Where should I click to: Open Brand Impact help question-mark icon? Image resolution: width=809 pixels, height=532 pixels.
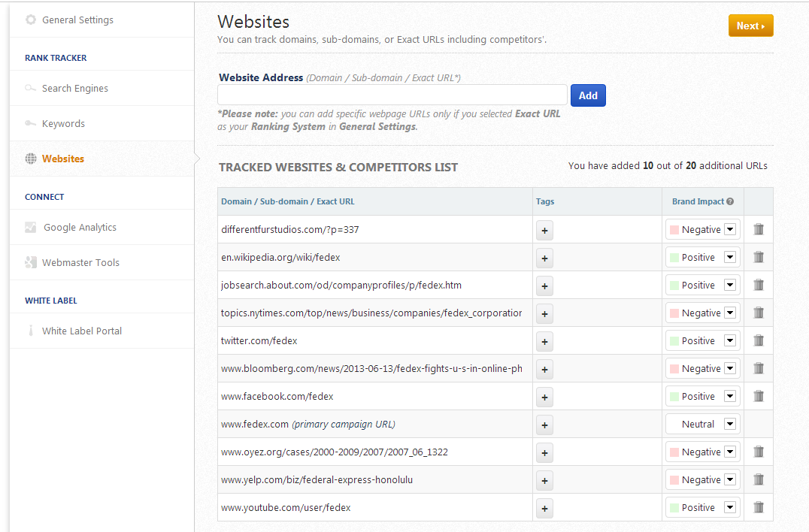[x=730, y=201]
